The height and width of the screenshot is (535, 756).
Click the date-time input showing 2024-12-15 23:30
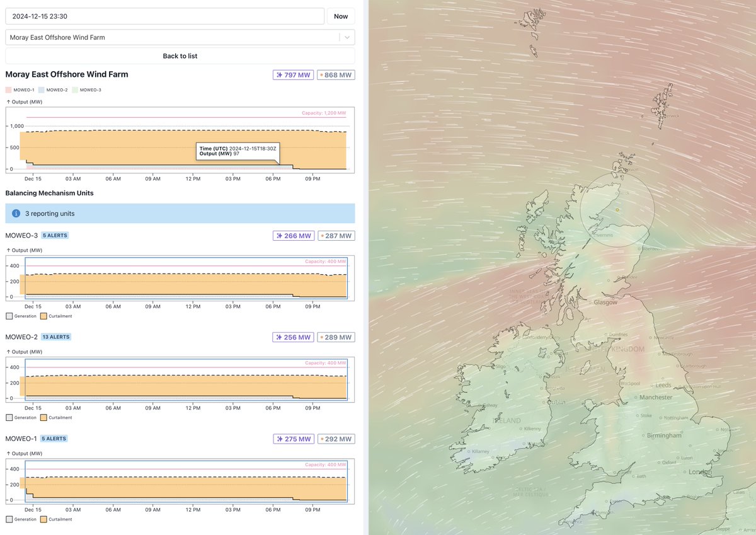(x=164, y=16)
